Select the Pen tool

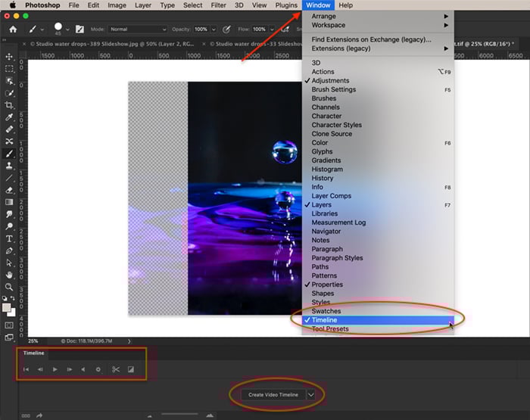(9, 250)
